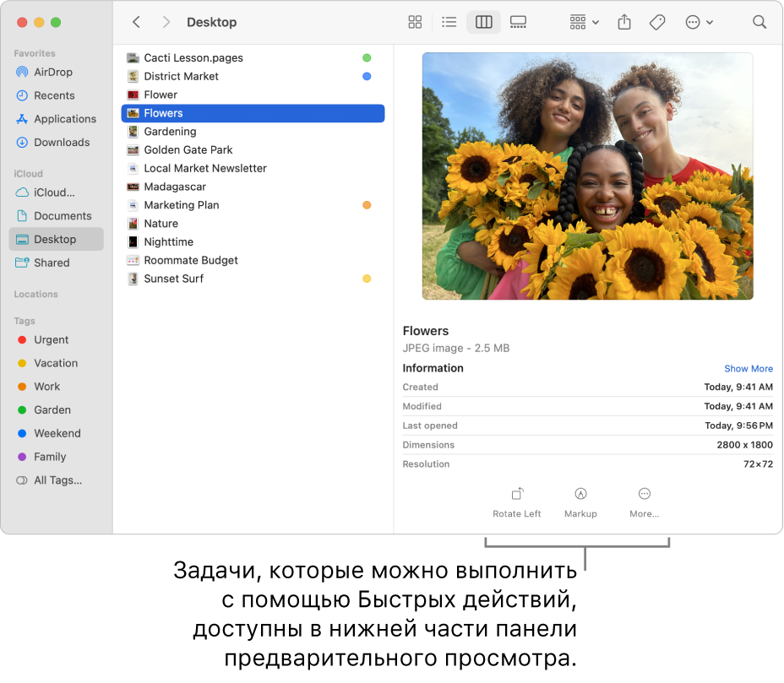
Task: Select the Golden Gate Park file
Action: (253, 150)
